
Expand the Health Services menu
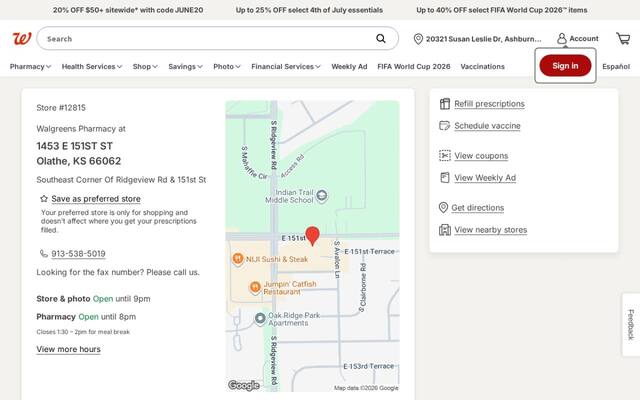click(x=92, y=67)
